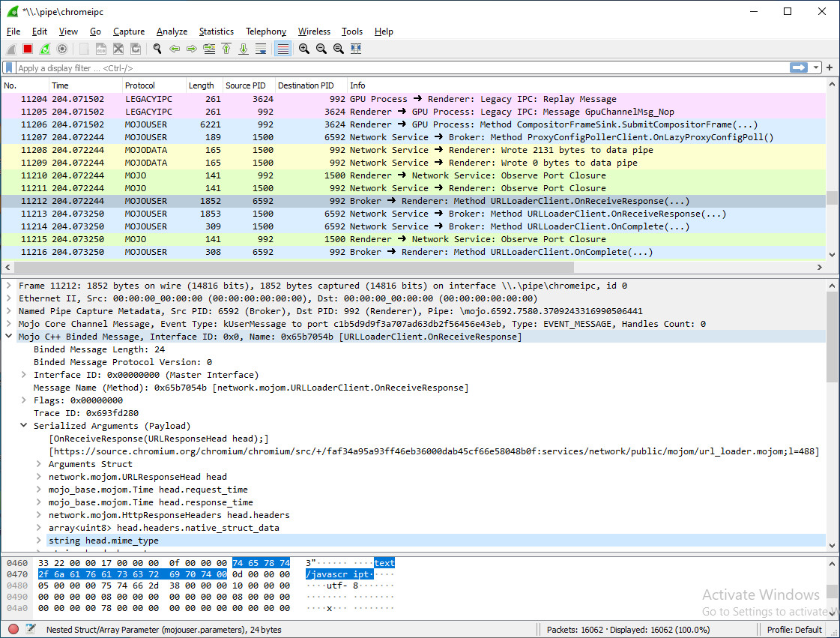Click Go to specified packet icon
840x638 pixels.
[209, 49]
